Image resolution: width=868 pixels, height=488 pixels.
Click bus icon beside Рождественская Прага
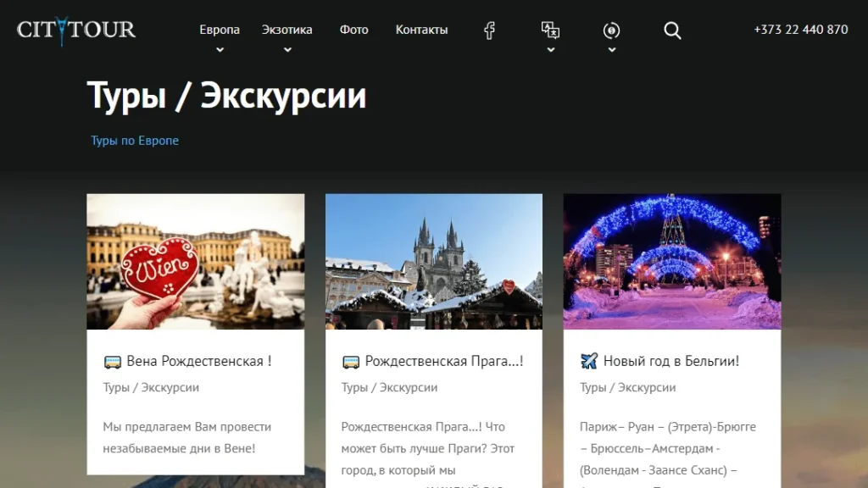pos(351,362)
